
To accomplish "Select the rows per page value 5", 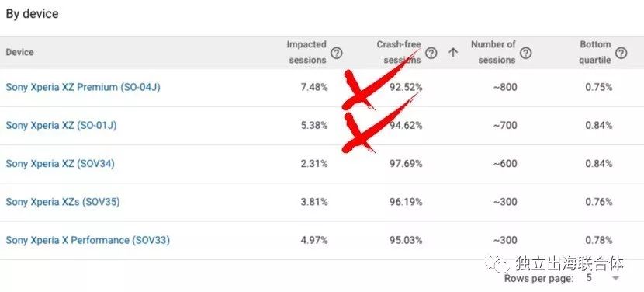I will (589, 278).
